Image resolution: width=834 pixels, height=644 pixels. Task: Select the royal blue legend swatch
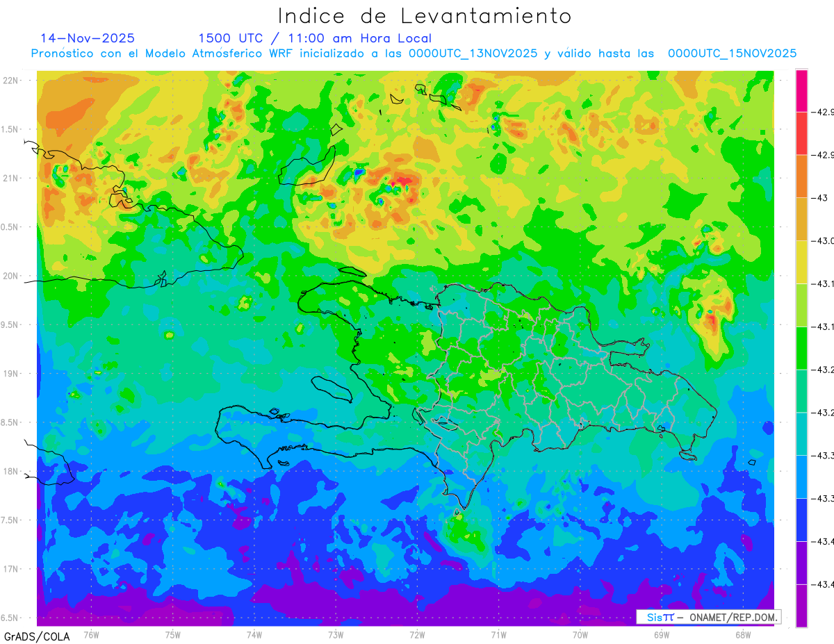(801, 520)
